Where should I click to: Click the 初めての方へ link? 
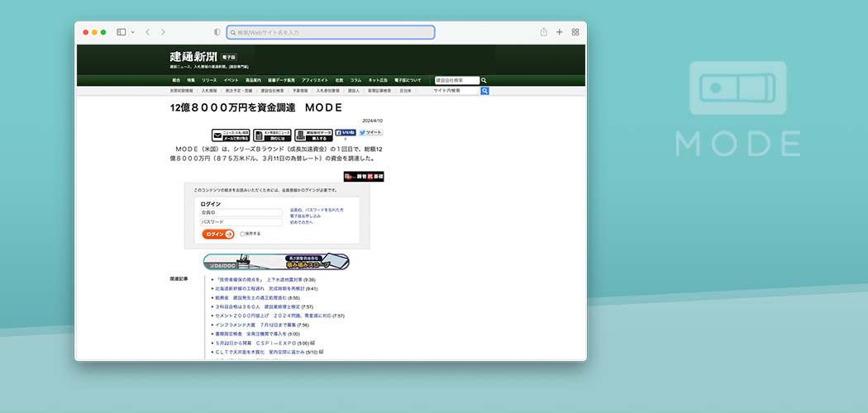click(302, 222)
